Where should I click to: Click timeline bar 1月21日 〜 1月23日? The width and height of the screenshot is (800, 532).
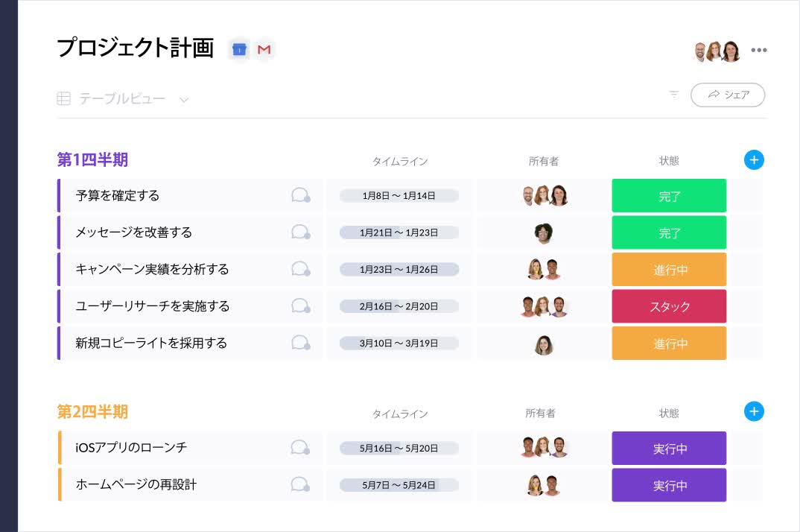tap(399, 232)
